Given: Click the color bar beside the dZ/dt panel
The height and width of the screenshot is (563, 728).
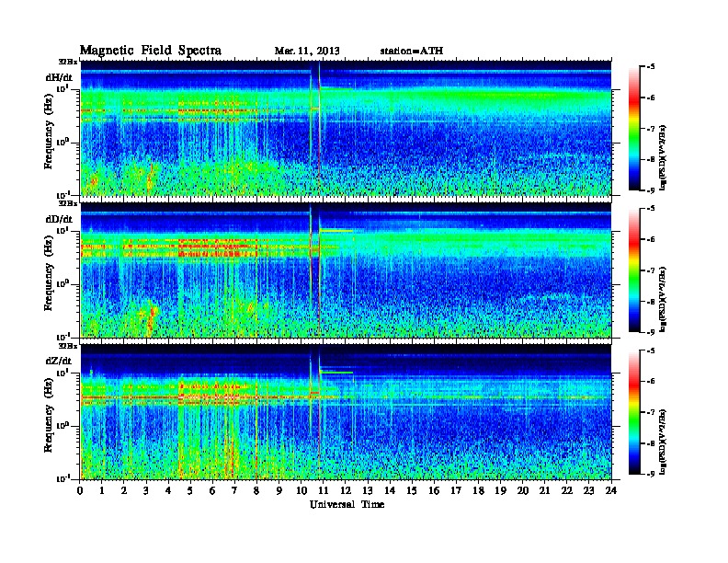Looking at the screenshot, I should (x=634, y=412).
